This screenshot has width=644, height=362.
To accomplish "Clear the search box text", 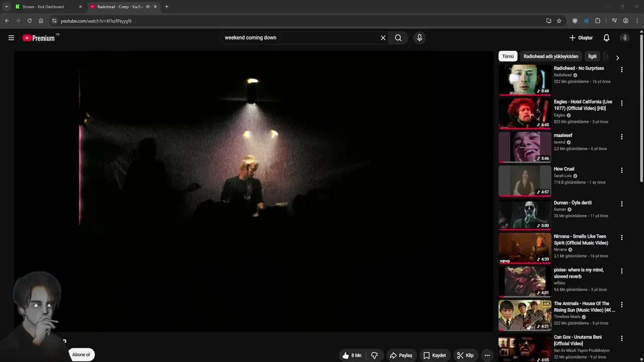I will tap(383, 38).
